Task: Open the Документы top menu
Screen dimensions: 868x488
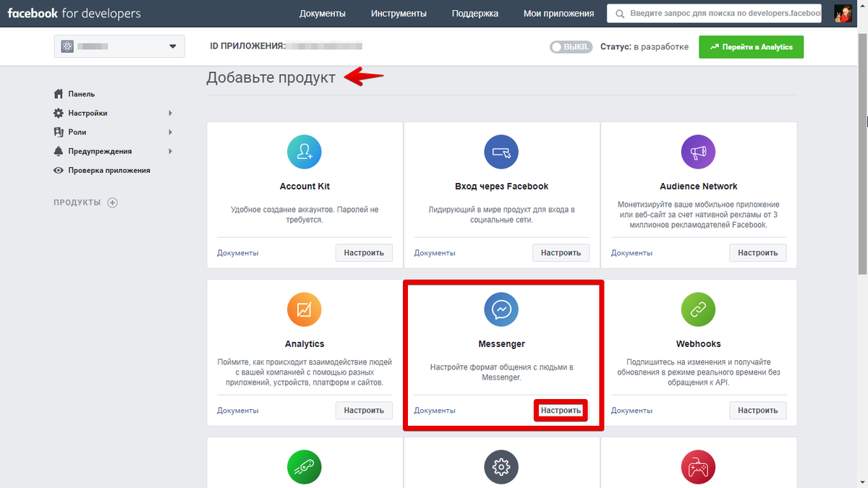Action: [x=323, y=14]
